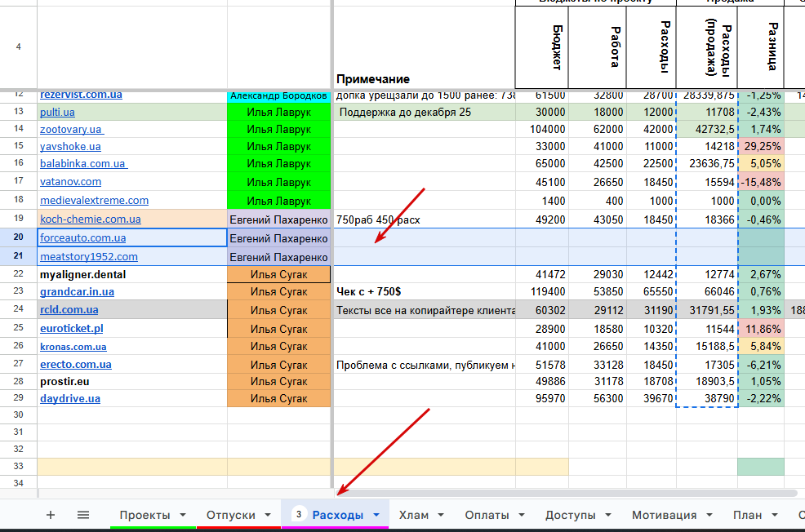
Task: Expand Оплаты tab dropdown arrow
Action: 522,515
